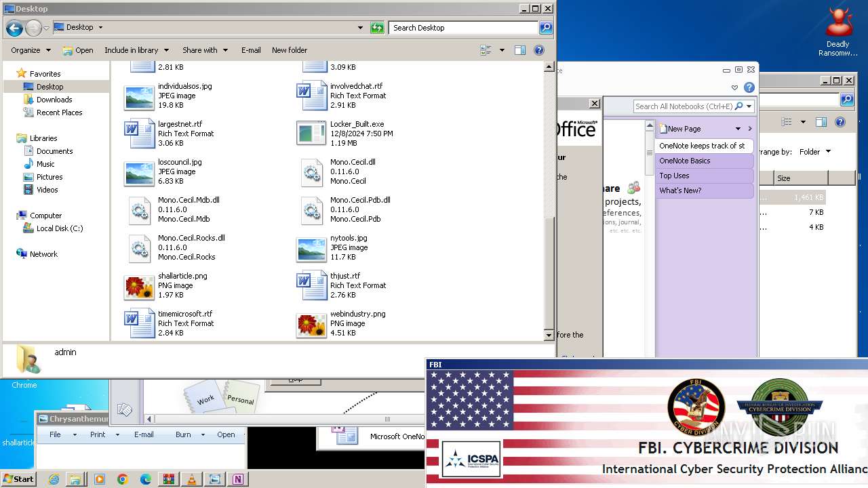Open OneNote search scope dropdown arrow
Image resolution: width=868 pixels, height=488 pixels.
(x=749, y=106)
